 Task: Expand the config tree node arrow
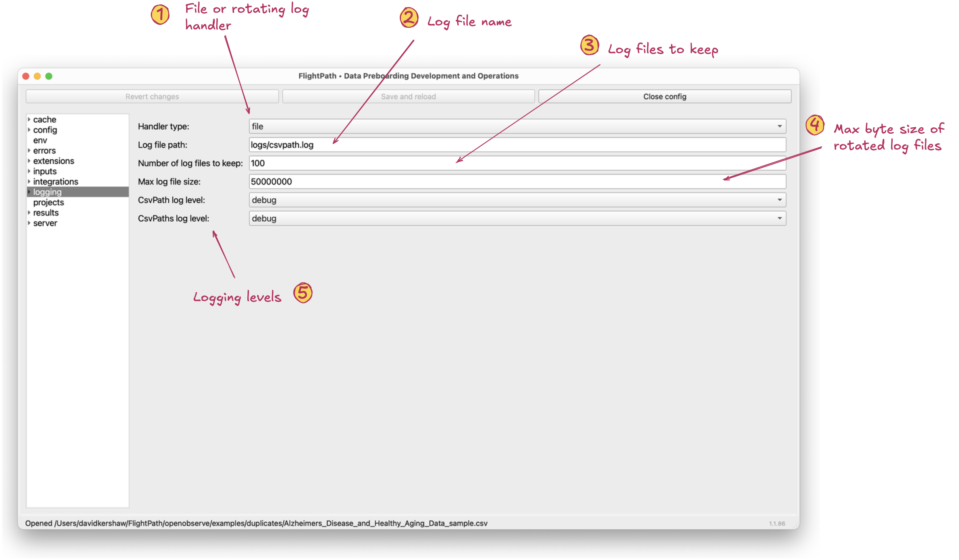tap(29, 130)
